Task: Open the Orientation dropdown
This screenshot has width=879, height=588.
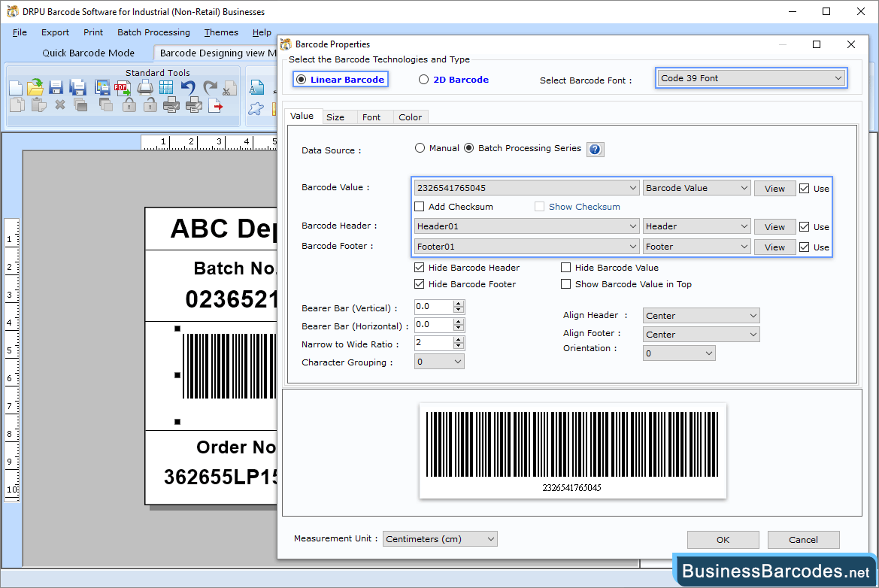Action: (x=679, y=353)
